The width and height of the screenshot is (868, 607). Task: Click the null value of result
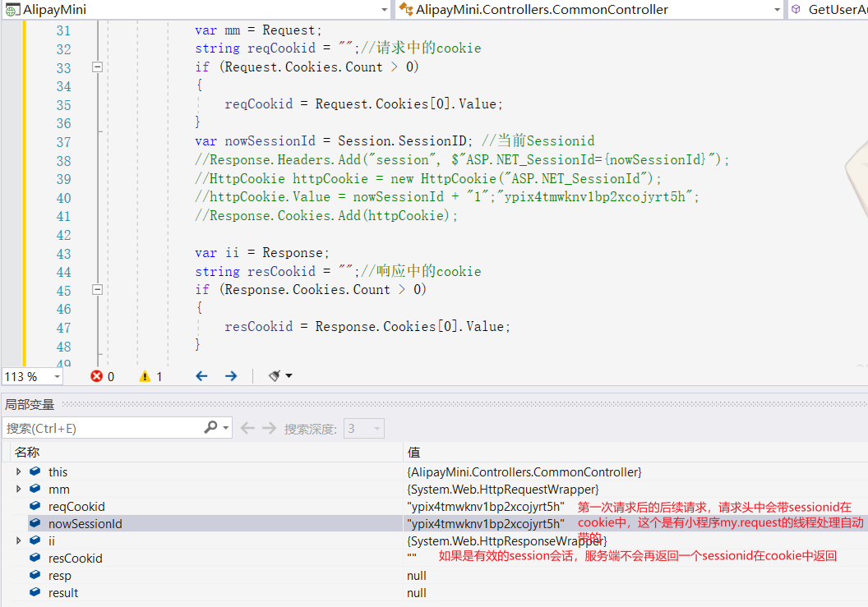point(416,592)
